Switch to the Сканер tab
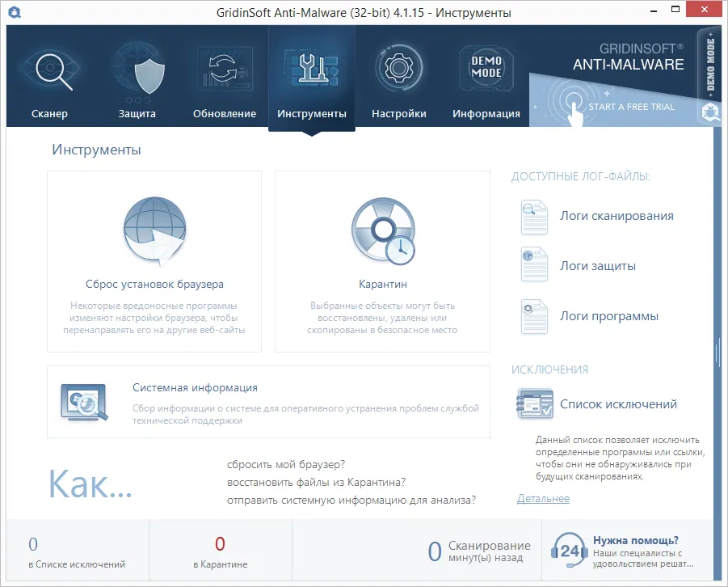Screen dimensions: 728x587 click(49, 114)
